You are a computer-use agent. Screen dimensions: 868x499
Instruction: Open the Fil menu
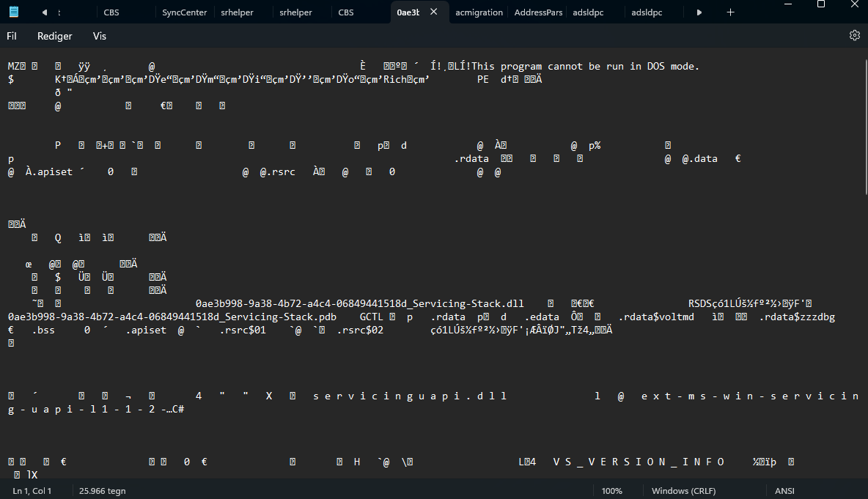coord(12,36)
